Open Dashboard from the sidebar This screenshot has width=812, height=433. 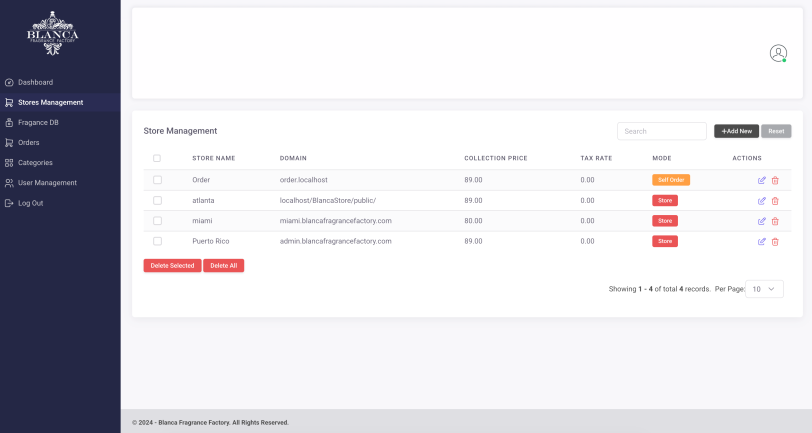[x=35, y=82]
